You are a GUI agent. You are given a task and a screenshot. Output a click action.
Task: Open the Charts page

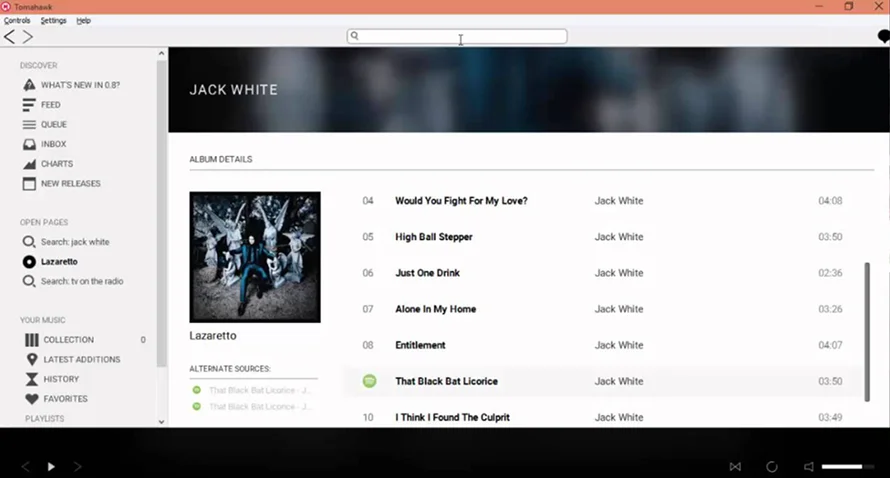click(x=56, y=164)
